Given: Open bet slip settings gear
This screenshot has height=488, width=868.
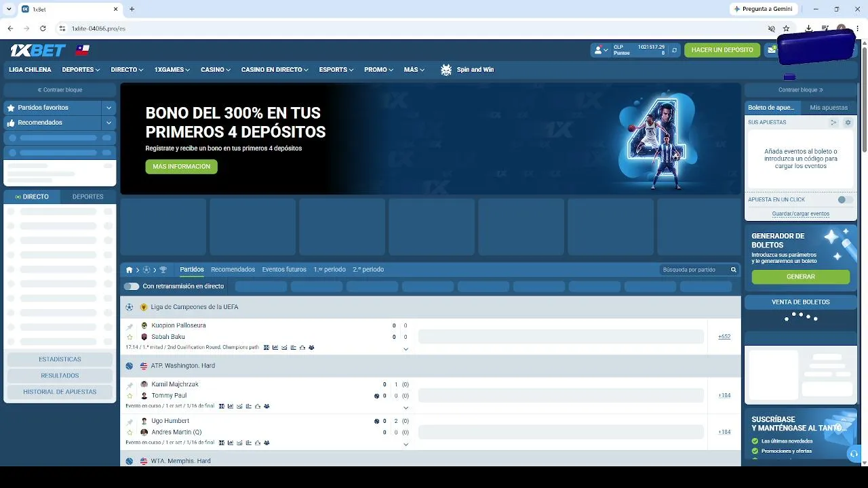Looking at the screenshot, I should pos(848,123).
